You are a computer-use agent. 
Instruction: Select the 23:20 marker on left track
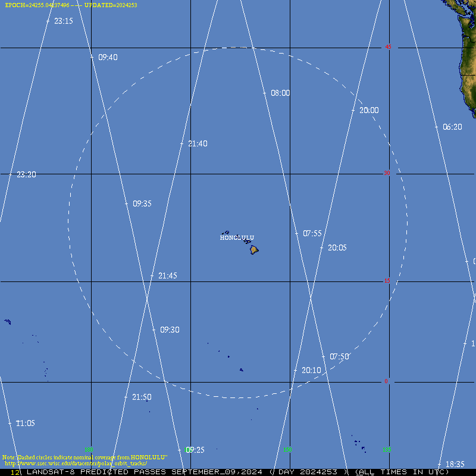tap(26, 175)
